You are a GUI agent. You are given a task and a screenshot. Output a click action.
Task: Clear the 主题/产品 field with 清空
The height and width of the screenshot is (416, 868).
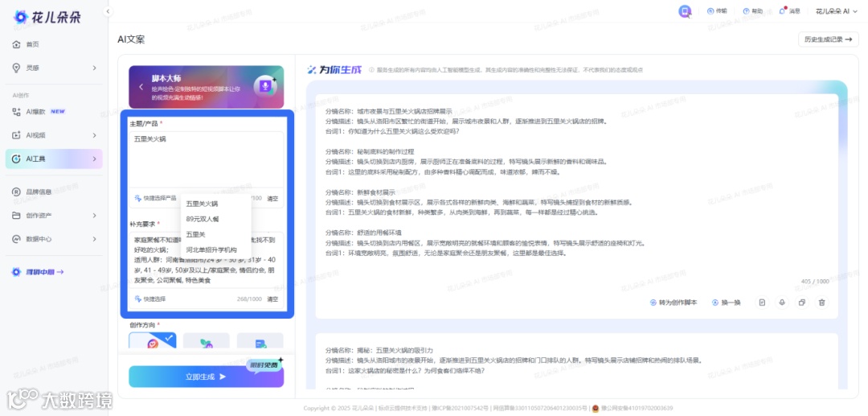272,198
